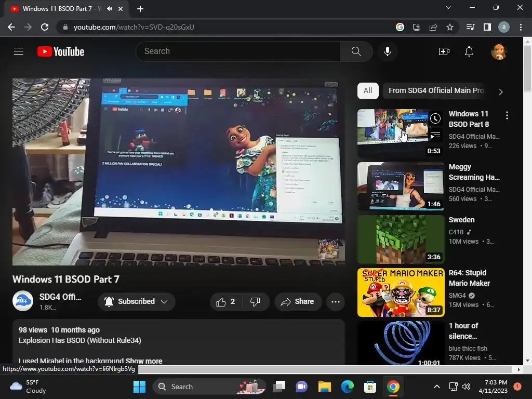The height and width of the screenshot is (399, 532).
Task: Open Sweden by C418 title
Action: [x=461, y=220]
